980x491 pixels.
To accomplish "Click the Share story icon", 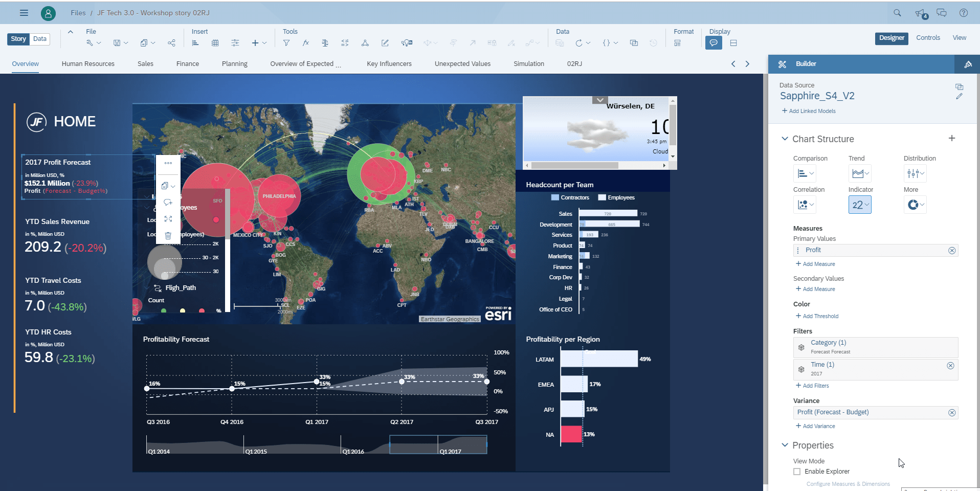I will click(171, 43).
